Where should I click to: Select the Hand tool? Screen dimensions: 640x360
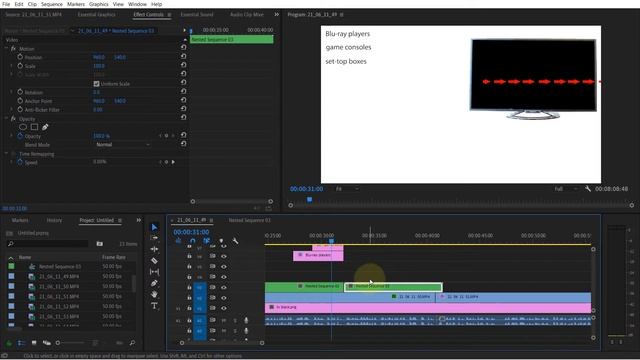(x=154, y=294)
